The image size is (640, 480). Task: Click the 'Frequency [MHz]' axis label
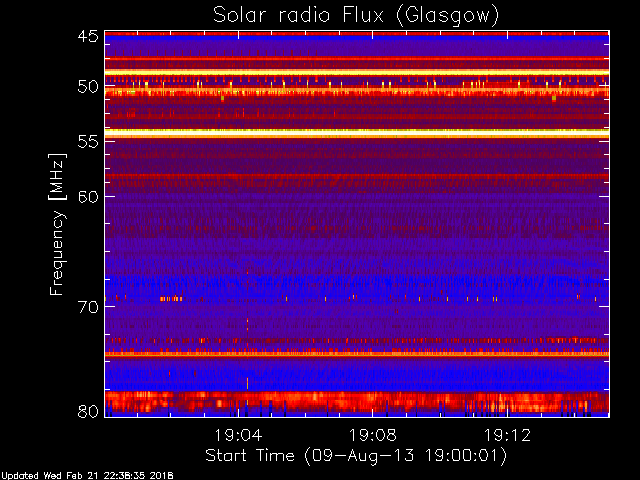click(x=57, y=224)
